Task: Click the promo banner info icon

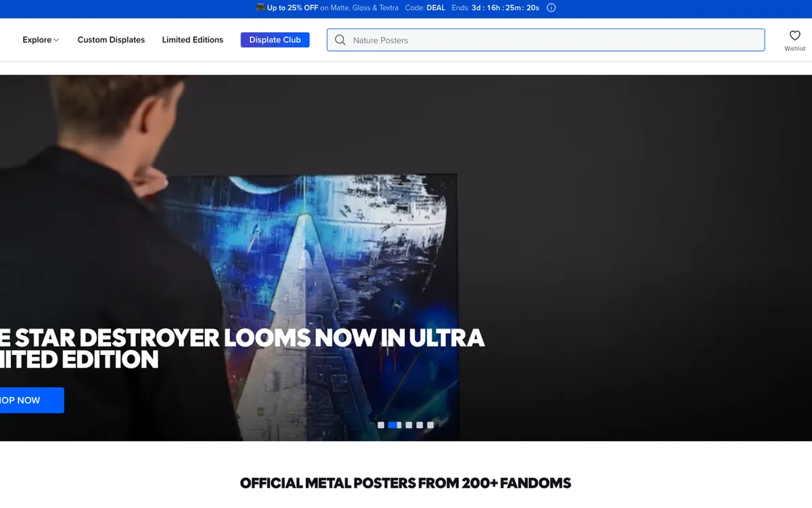Action: coord(551,8)
